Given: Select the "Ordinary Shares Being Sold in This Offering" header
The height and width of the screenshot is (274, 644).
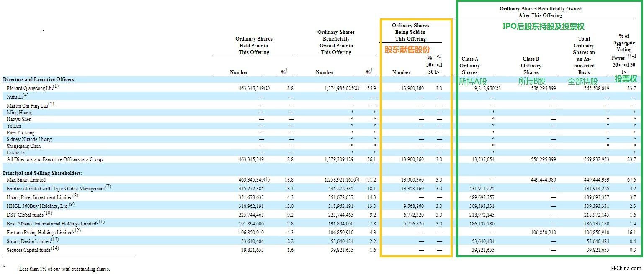Looking at the screenshot, I should (x=410, y=32).
